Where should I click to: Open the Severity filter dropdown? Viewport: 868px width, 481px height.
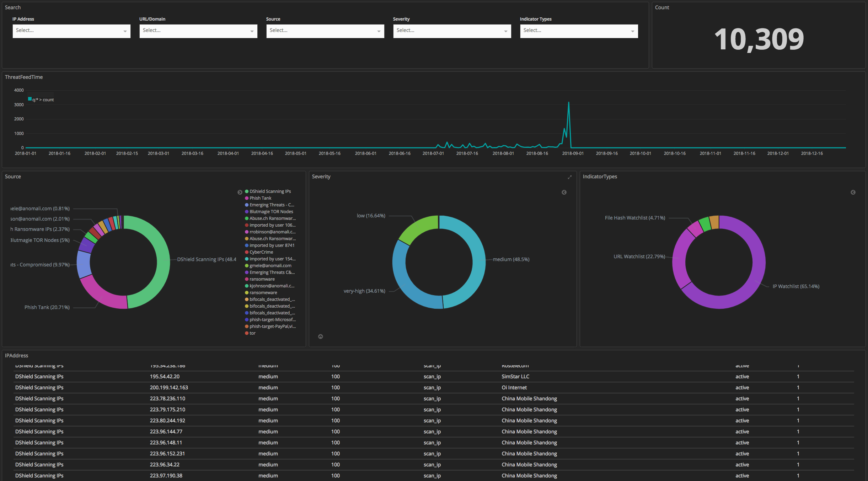[452, 31]
